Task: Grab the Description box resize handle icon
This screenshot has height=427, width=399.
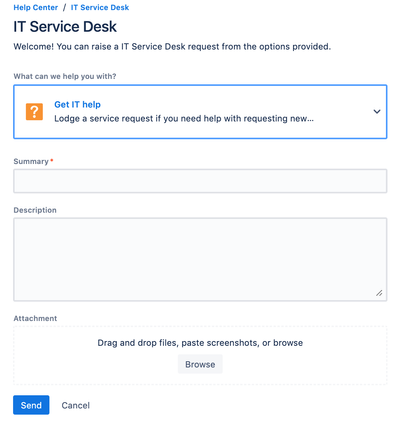Action: (x=379, y=293)
